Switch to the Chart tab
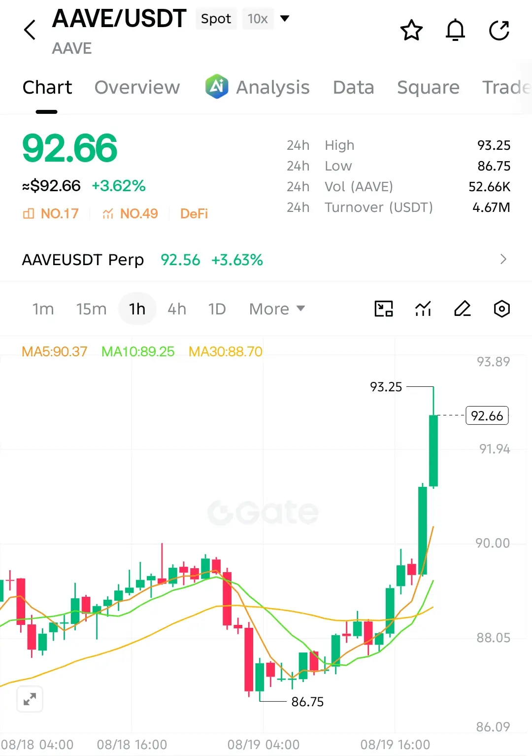532x756 pixels. click(47, 87)
